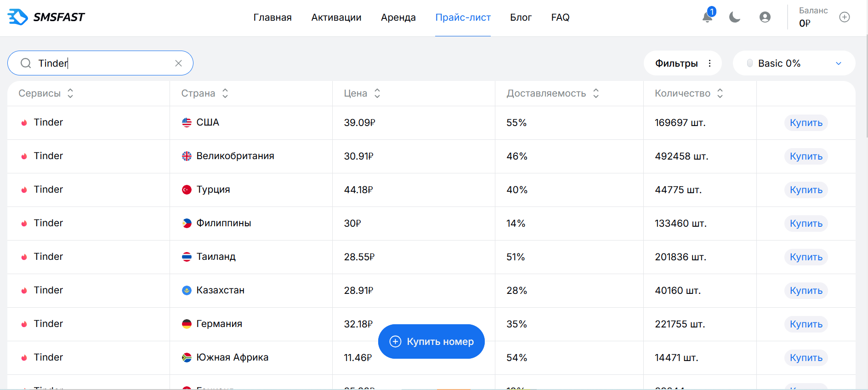Click the 51% deliverability value
This screenshot has height=390, width=868.
coord(516,257)
